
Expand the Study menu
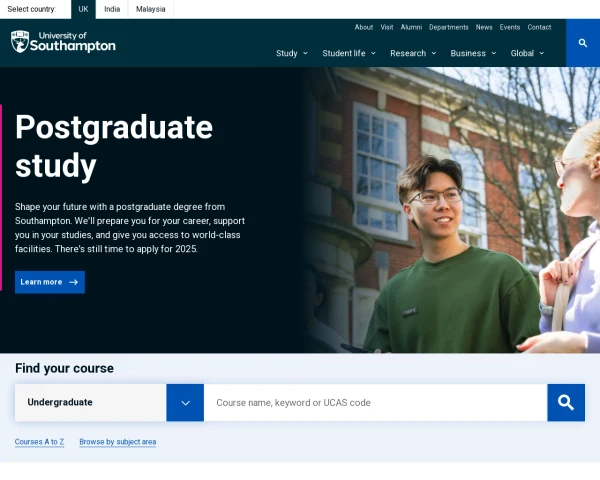pyautogui.click(x=292, y=53)
